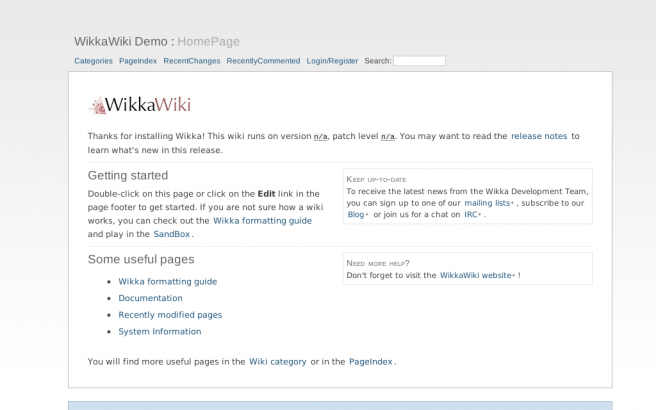Click the bold Edit word
656x410 pixels.
coord(266,194)
